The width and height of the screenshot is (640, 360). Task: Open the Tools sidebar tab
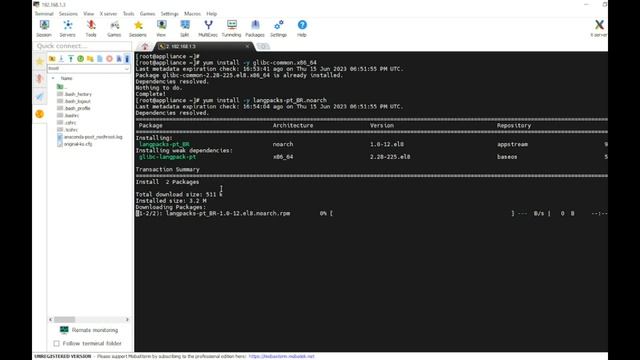coord(40,79)
